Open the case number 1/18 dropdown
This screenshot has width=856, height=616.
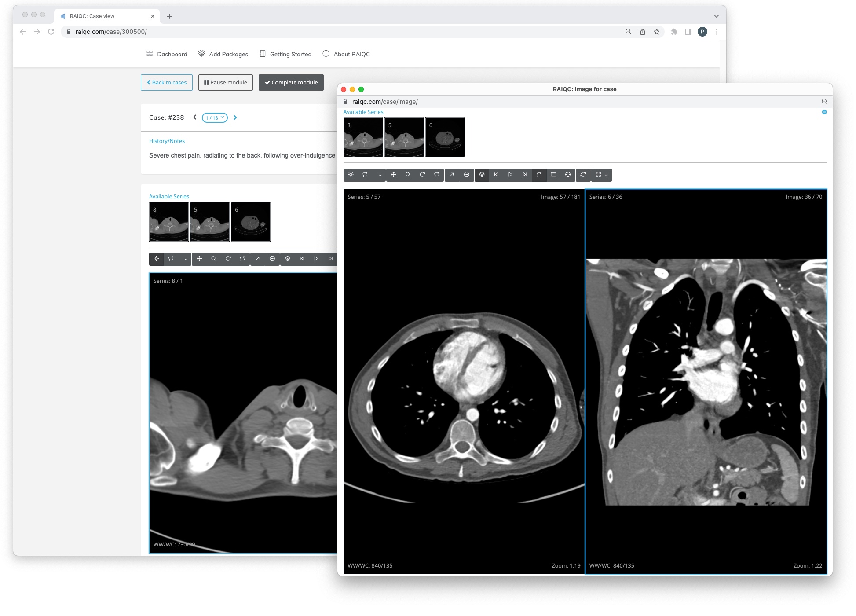pyautogui.click(x=215, y=117)
